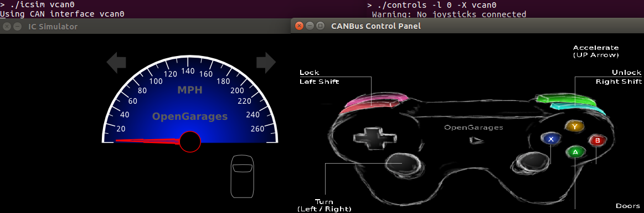Click the green right shoulder bumper
Screen dimensions: 644x213
click(565, 100)
